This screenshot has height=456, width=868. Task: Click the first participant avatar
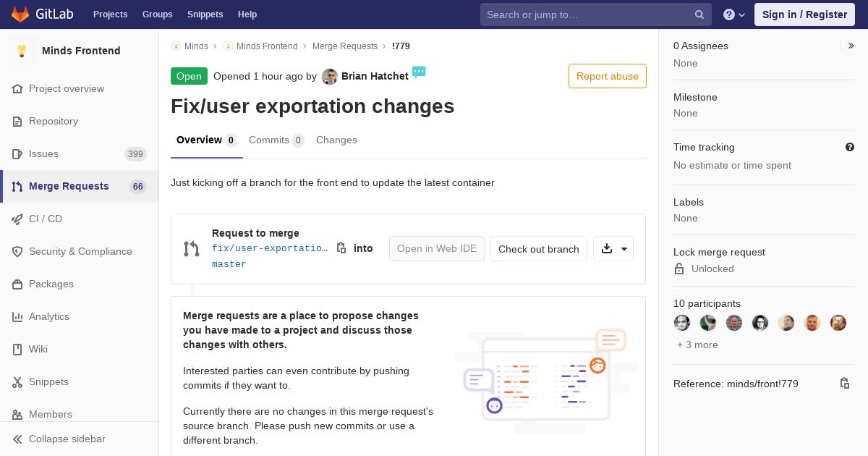[x=682, y=323]
